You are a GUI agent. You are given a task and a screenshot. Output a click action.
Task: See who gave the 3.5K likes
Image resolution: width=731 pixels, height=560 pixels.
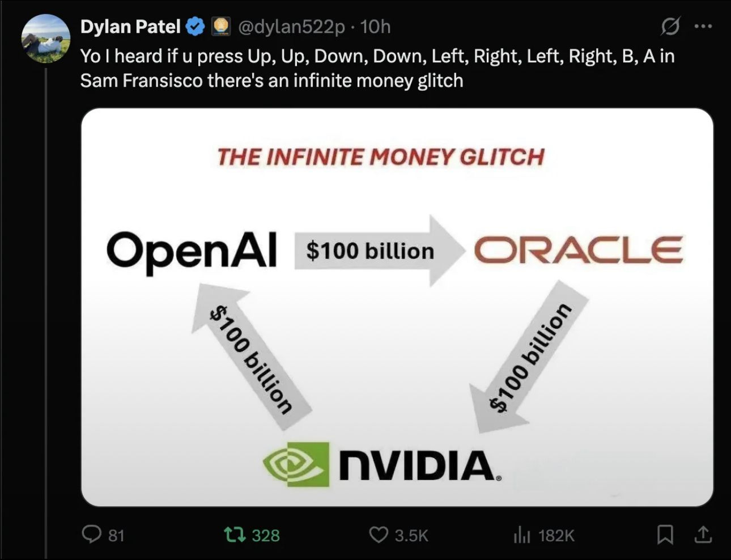click(x=409, y=534)
